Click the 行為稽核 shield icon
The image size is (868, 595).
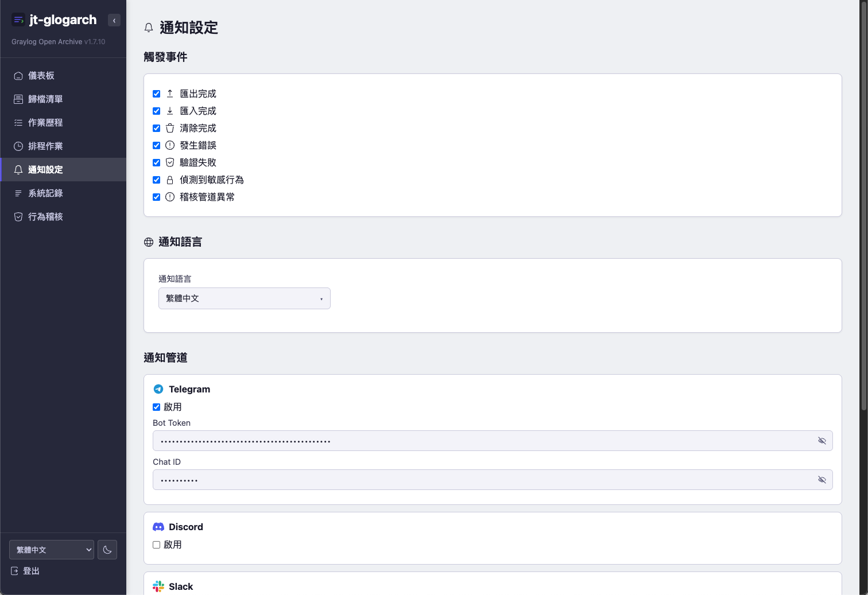tap(18, 217)
